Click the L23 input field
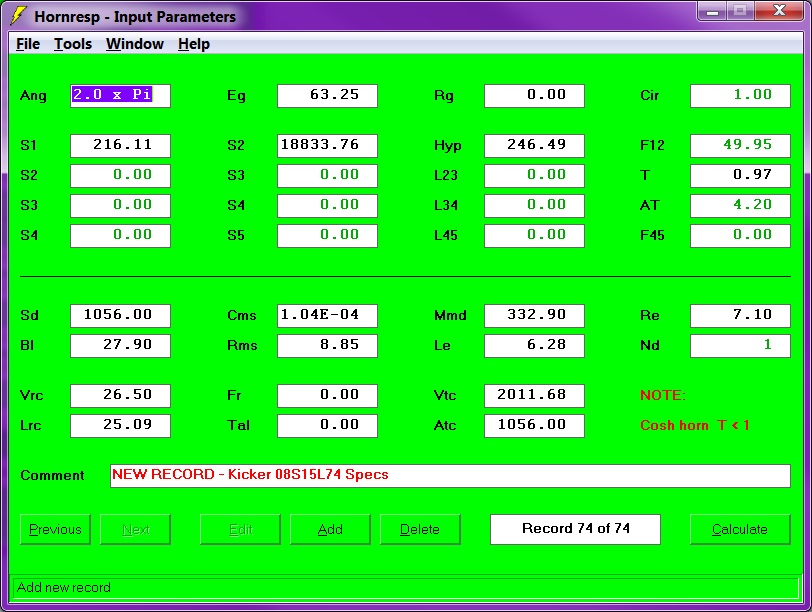Viewport: 812px width, 612px height. point(534,176)
